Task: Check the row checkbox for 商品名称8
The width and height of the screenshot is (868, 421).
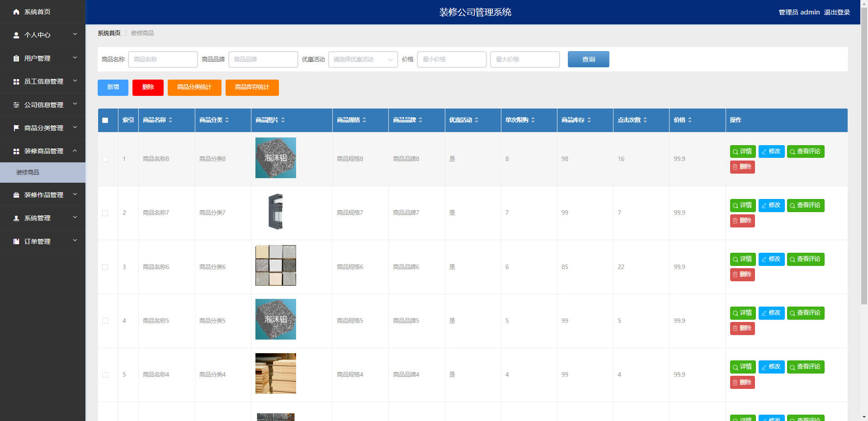Action: click(x=105, y=159)
